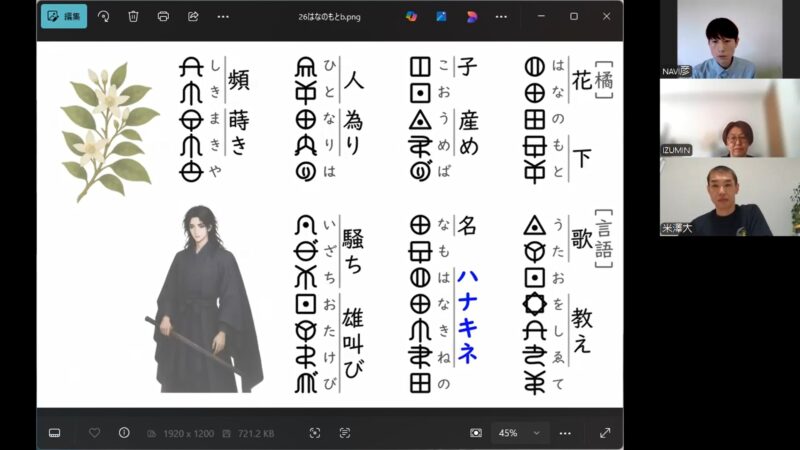The height and width of the screenshot is (450, 800).
Task: Toggle the filmstrip icon at bottom left
Action: 55,433
